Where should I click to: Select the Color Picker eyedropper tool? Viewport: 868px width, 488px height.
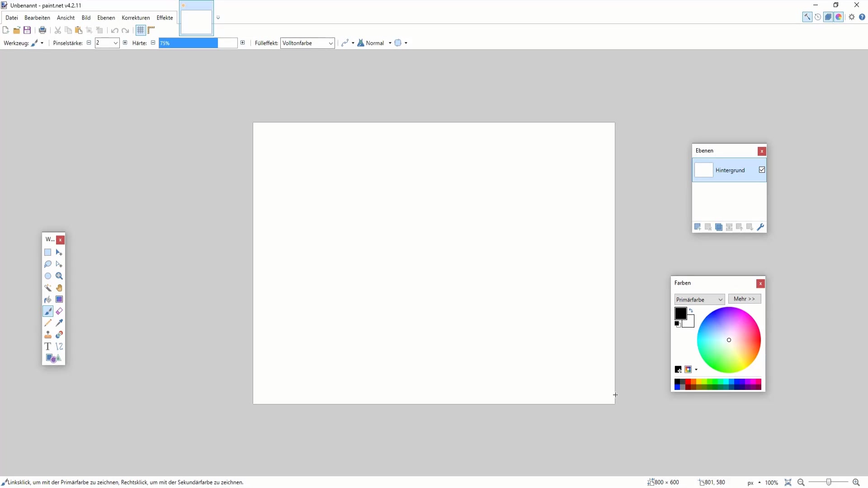[59, 323]
